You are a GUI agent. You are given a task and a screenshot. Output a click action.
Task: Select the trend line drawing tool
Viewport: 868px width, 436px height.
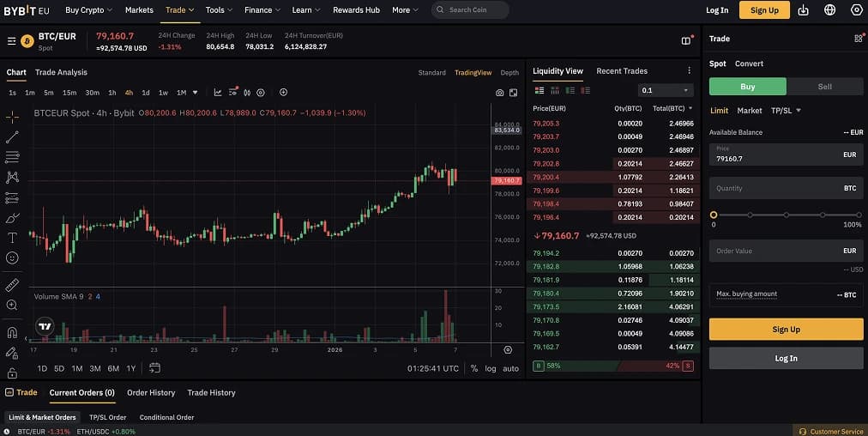click(12, 136)
